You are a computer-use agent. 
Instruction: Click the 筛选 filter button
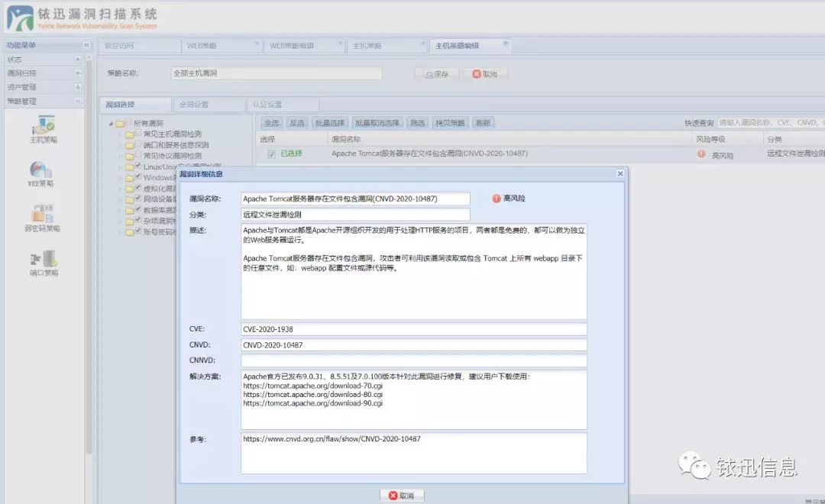click(x=417, y=123)
